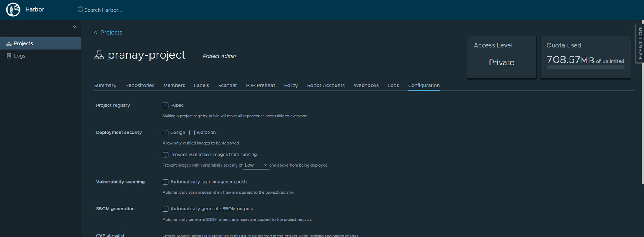Open the Repositories tab
644x237 pixels.
coord(140,86)
